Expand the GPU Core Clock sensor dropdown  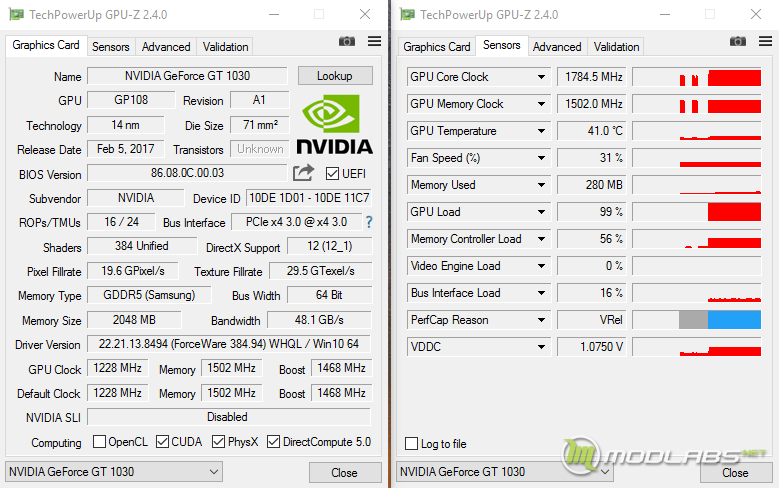coord(542,77)
